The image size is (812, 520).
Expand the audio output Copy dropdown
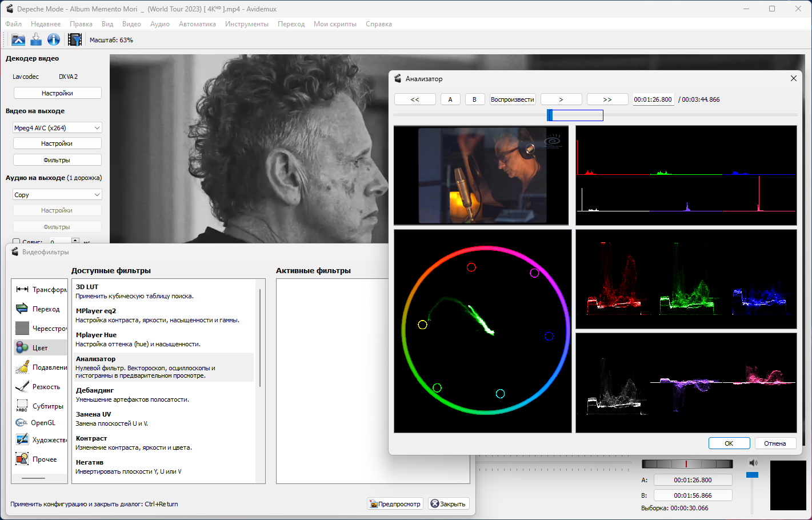coord(57,195)
